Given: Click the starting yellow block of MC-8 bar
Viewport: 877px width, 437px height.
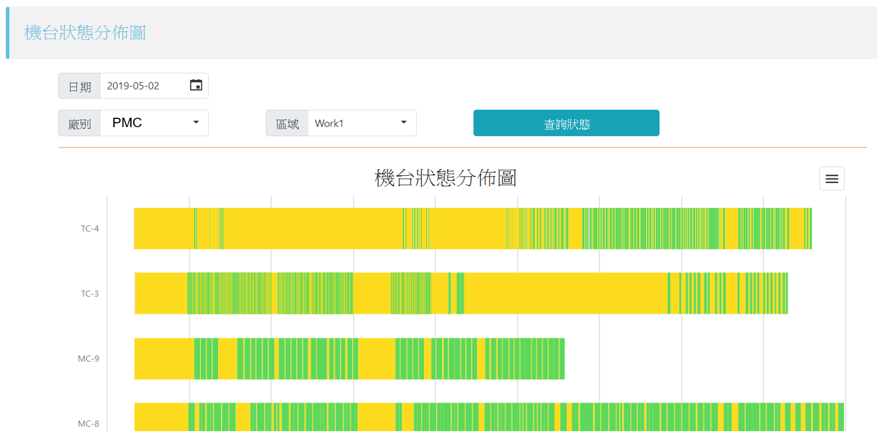Looking at the screenshot, I should [162, 417].
